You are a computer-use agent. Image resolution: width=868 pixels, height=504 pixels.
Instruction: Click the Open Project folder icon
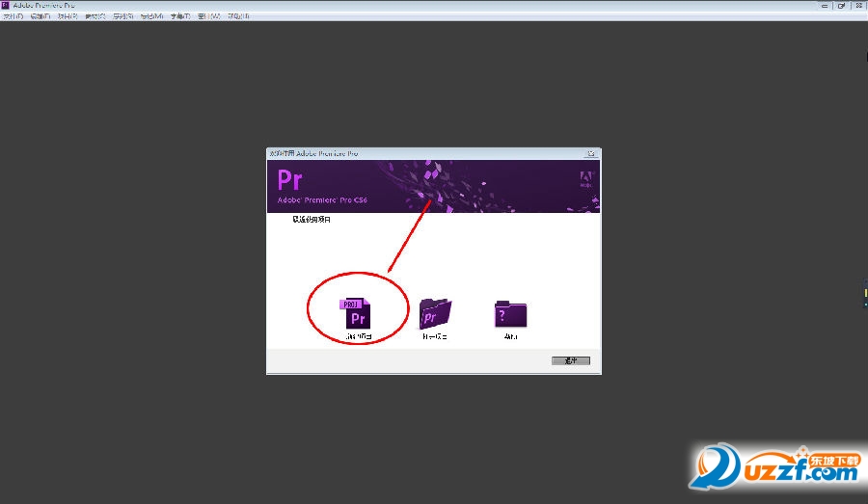coord(435,313)
